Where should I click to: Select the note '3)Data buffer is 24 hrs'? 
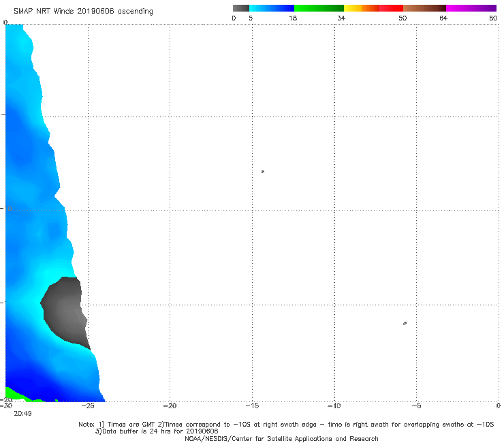[x=157, y=431]
